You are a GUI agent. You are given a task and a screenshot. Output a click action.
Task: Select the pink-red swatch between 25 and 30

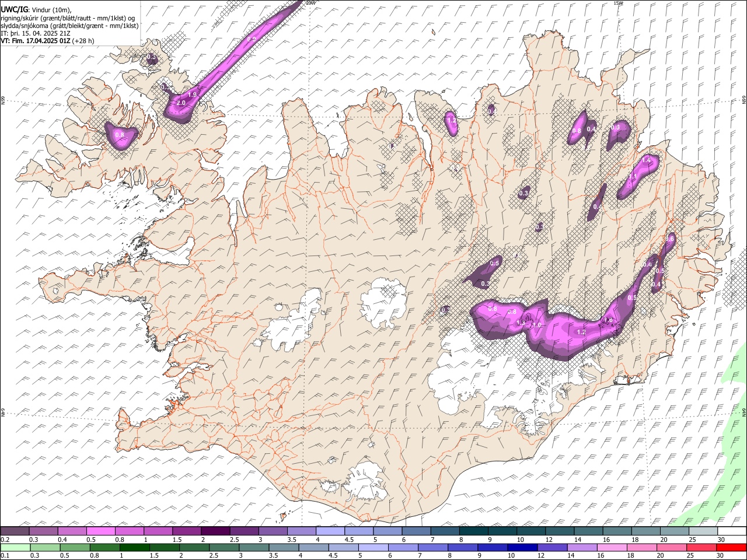point(701,547)
